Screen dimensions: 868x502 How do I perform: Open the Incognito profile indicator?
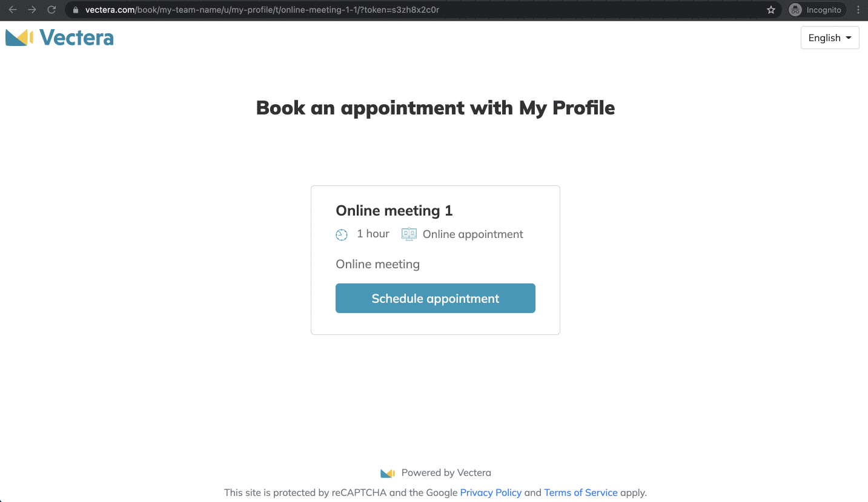[x=817, y=10]
